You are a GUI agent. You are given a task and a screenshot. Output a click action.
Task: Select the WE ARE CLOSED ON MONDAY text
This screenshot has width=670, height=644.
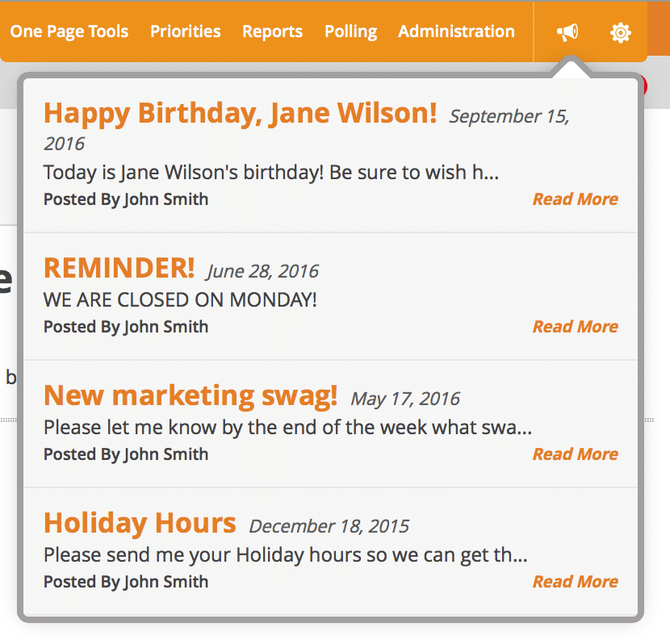tap(180, 299)
